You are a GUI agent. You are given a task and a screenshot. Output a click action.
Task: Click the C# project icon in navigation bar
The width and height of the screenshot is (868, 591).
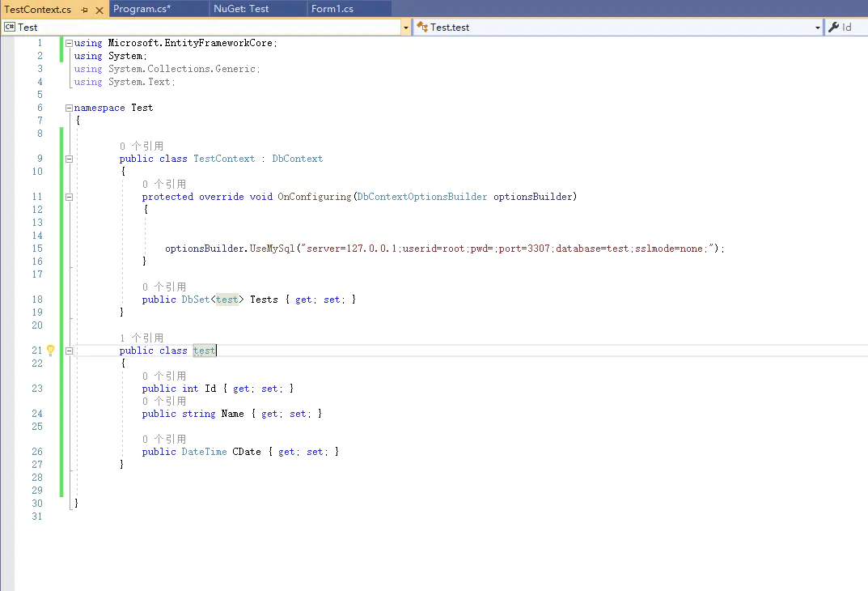[10, 28]
